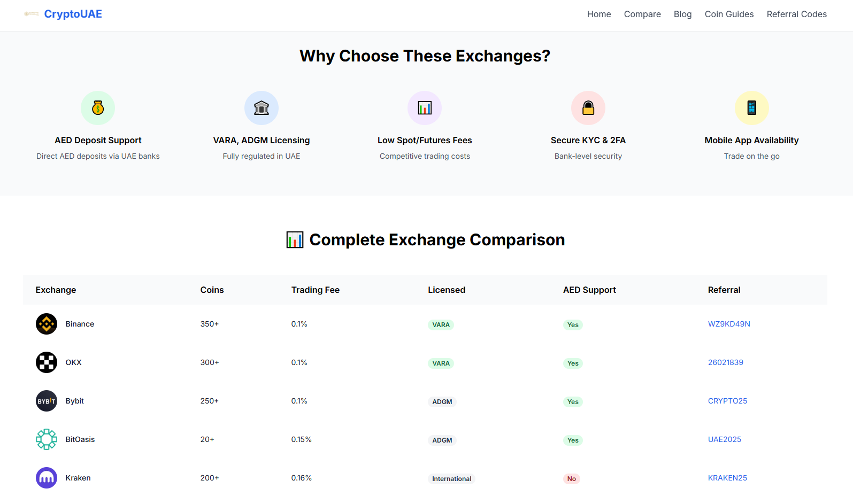The image size is (853, 504).
Task: Click the chart icon beside Complete Exchange Comparison
Action: 295,240
